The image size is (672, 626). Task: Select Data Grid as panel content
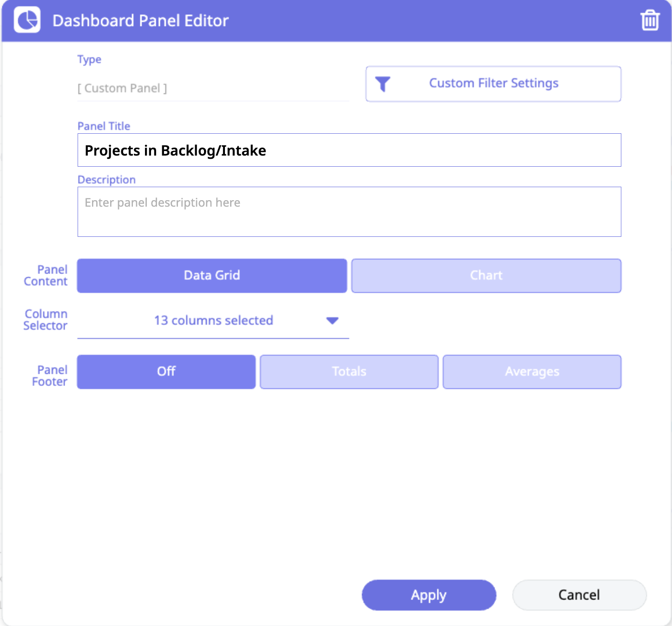click(x=212, y=275)
